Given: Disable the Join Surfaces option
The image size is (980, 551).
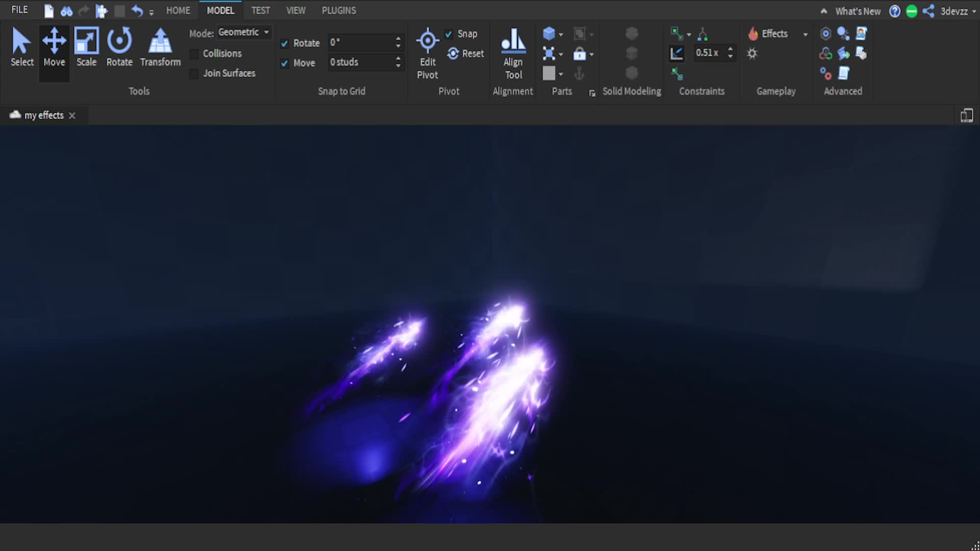Looking at the screenshot, I should [x=194, y=73].
